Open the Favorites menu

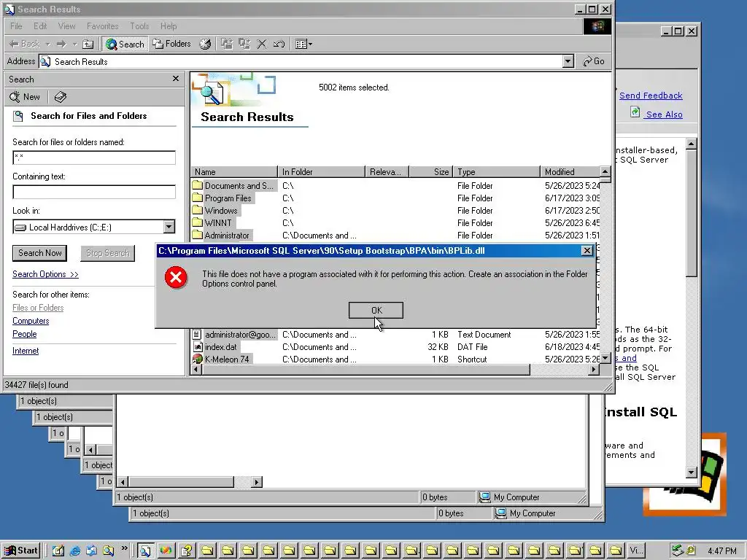(x=102, y=26)
